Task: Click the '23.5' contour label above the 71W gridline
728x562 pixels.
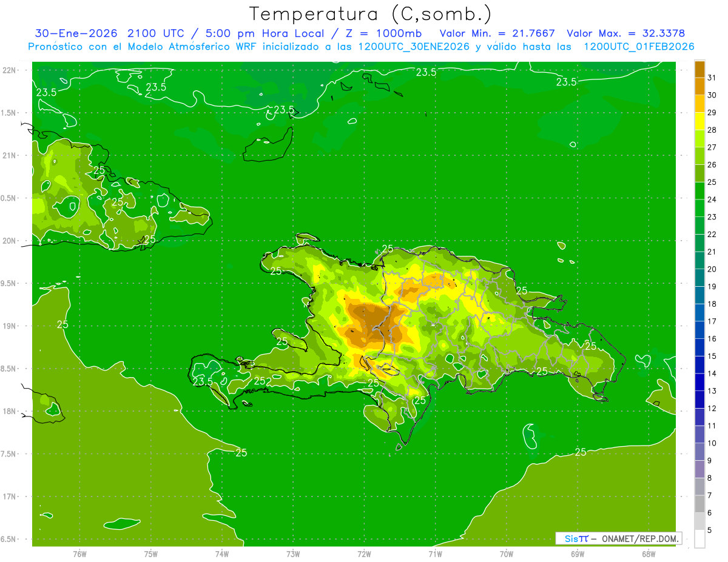Action: point(426,72)
